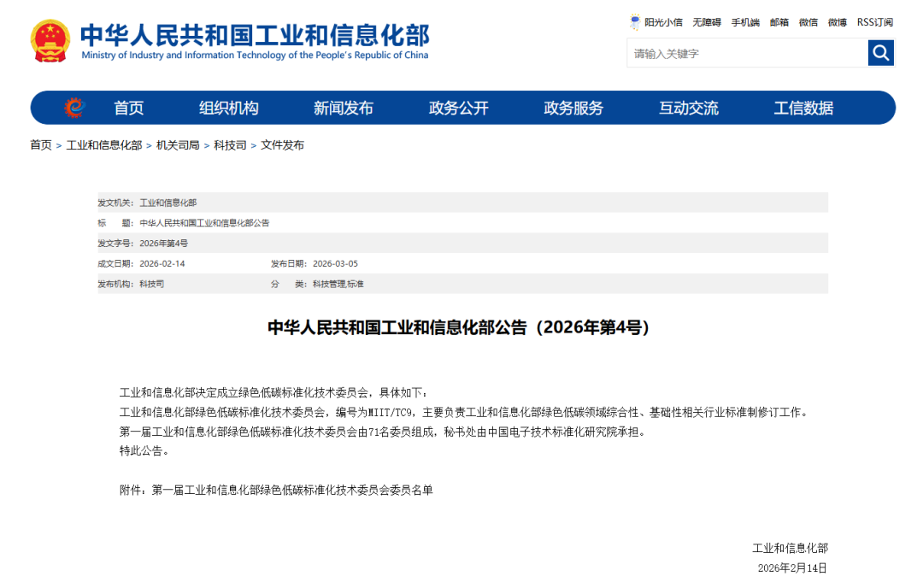Open the 无障碍 accessibility link
This screenshot has height=588, width=923.
click(x=707, y=22)
